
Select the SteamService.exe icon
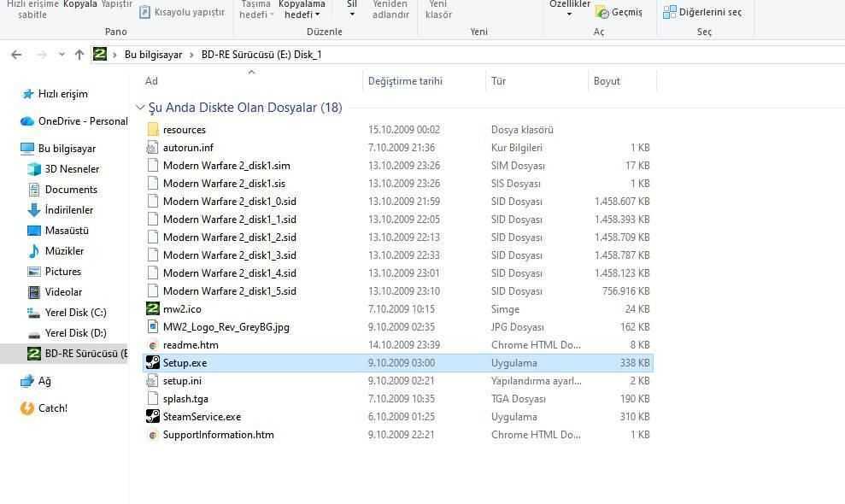[153, 416]
